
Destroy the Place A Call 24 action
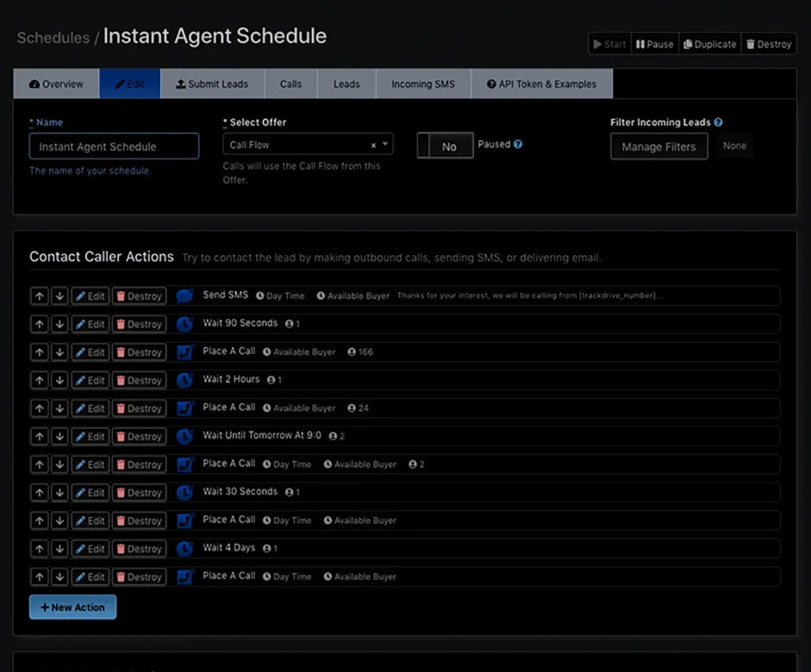(x=139, y=408)
